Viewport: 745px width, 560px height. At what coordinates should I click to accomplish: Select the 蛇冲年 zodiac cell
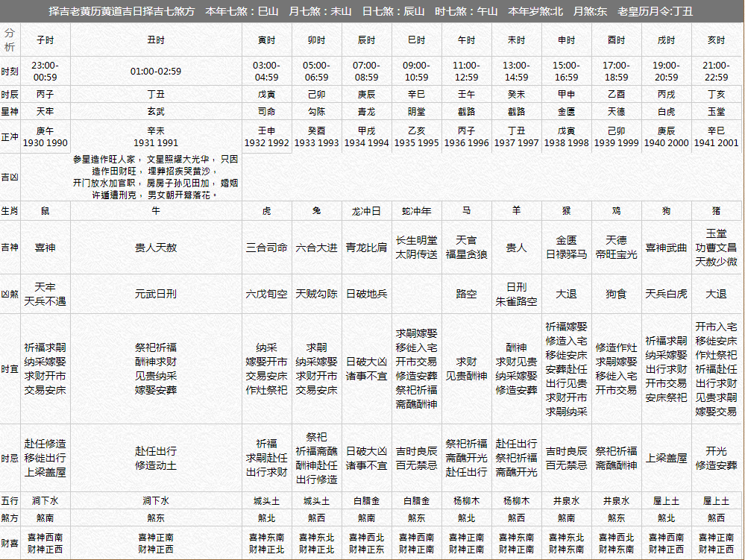(417, 211)
